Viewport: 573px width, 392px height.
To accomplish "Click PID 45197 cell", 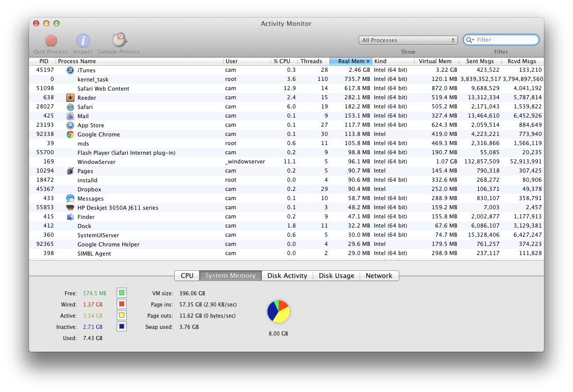I will pos(45,70).
